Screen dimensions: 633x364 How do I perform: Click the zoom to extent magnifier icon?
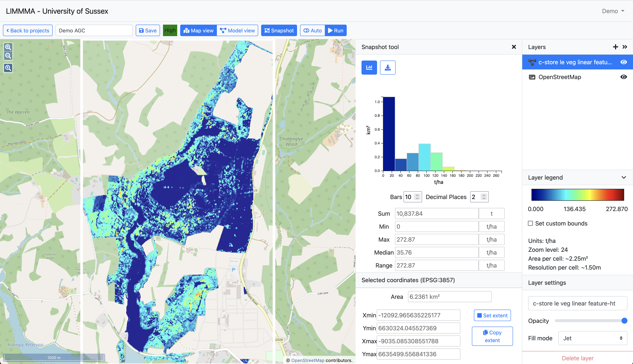click(8, 68)
